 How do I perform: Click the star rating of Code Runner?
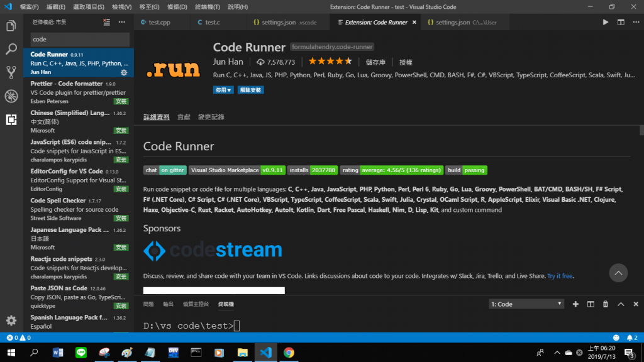pyautogui.click(x=330, y=61)
